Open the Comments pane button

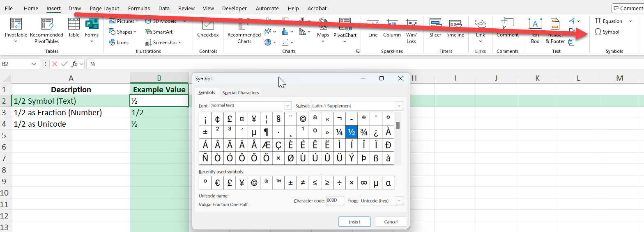click(x=628, y=8)
